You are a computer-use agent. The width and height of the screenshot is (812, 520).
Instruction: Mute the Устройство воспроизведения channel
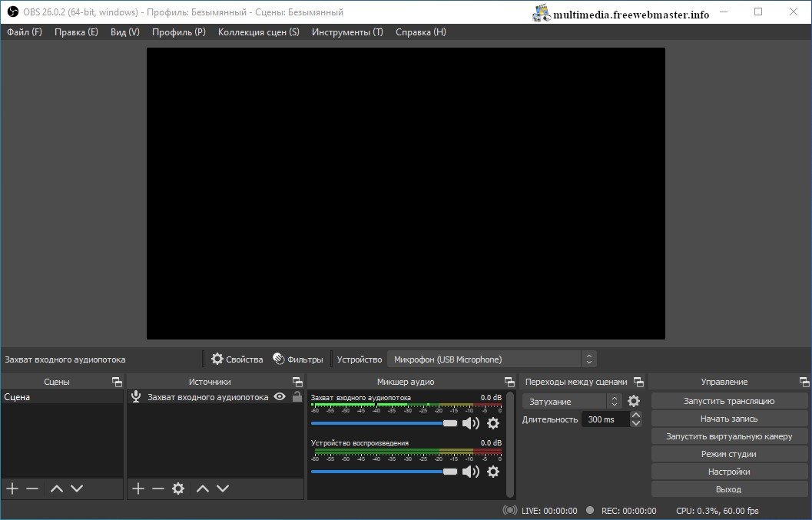pyautogui.click(x=470, y=472)
